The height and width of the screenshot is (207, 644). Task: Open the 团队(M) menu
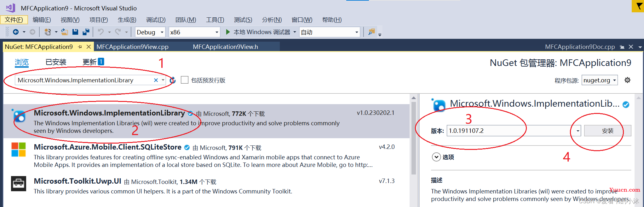coord(186,20)
